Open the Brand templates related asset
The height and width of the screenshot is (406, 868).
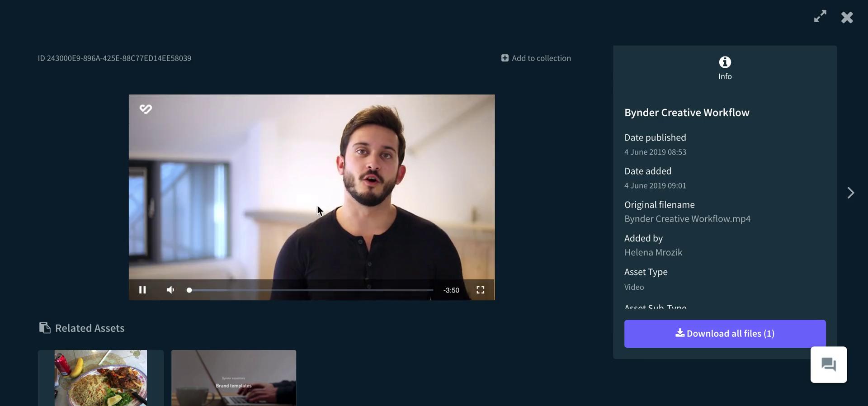(234, 378)
